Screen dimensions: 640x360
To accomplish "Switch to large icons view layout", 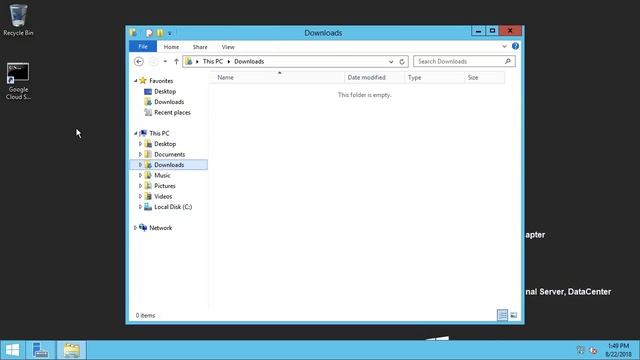I will point(514,315).
